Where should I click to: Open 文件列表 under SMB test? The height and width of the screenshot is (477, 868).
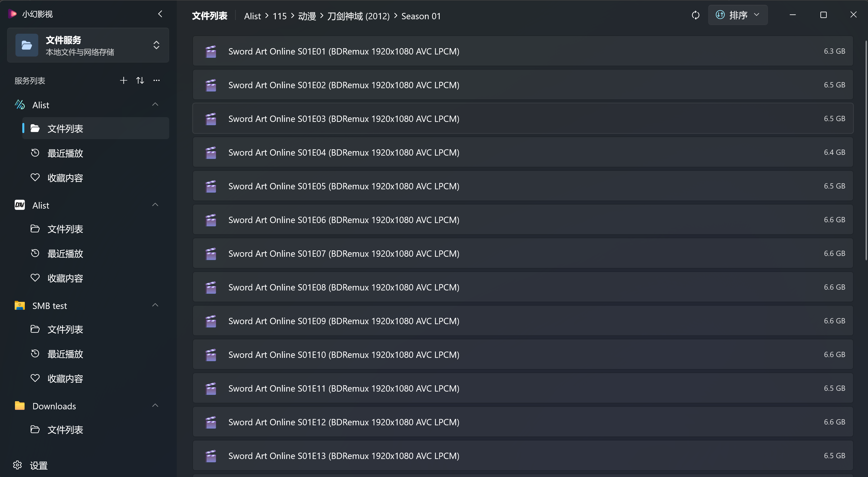96,329
